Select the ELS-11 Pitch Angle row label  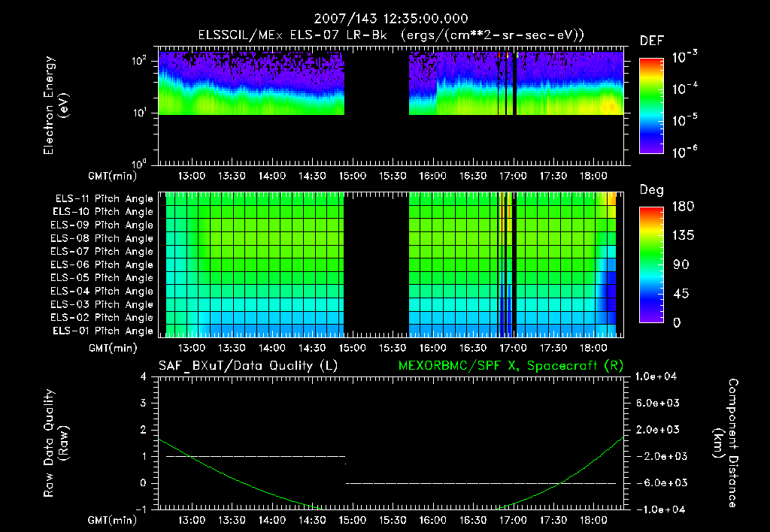104,199
